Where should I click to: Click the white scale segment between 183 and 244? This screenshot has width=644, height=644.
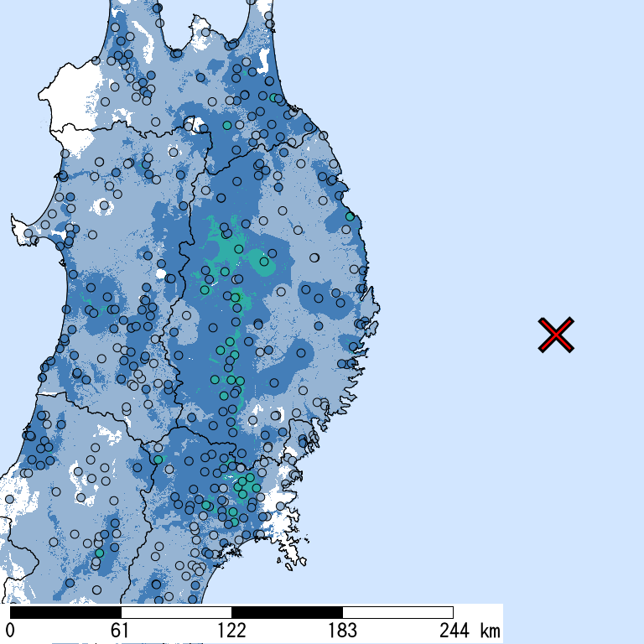pyautogui.click(x=397, y=612)
